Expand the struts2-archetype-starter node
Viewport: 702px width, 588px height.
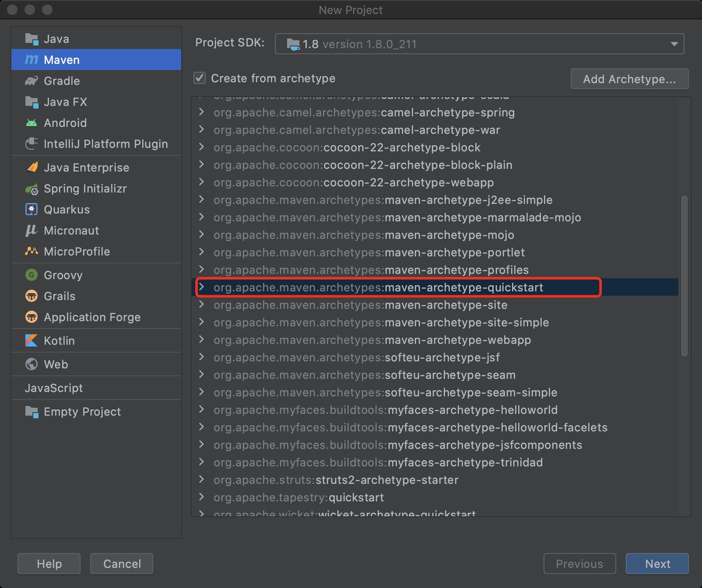click(x=201, y=479)
